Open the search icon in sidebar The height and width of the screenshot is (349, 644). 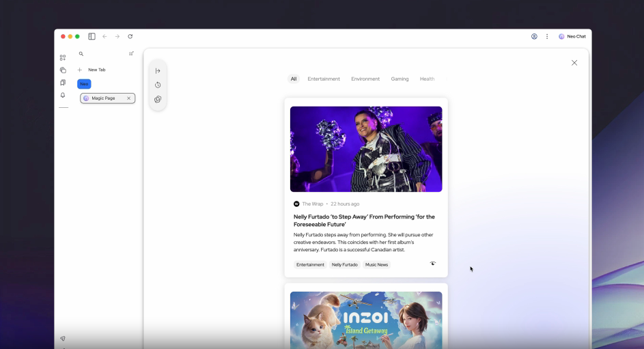coord(81,54)
